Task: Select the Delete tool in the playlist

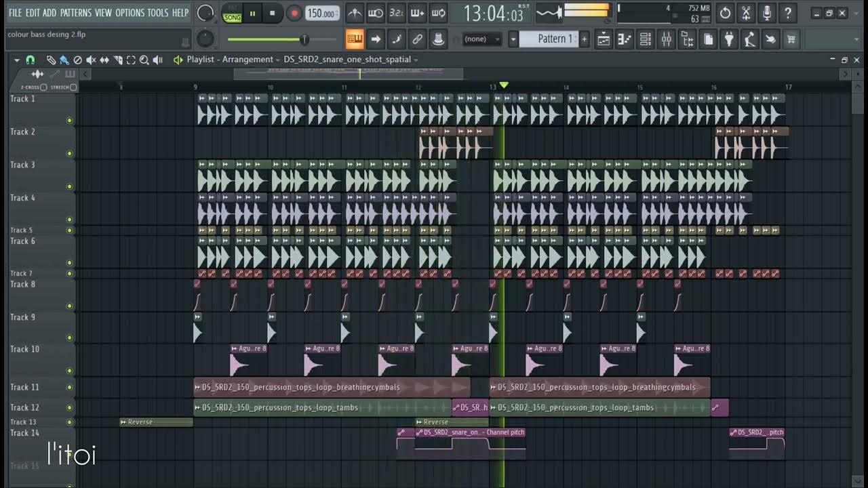Action: [77, 60]
